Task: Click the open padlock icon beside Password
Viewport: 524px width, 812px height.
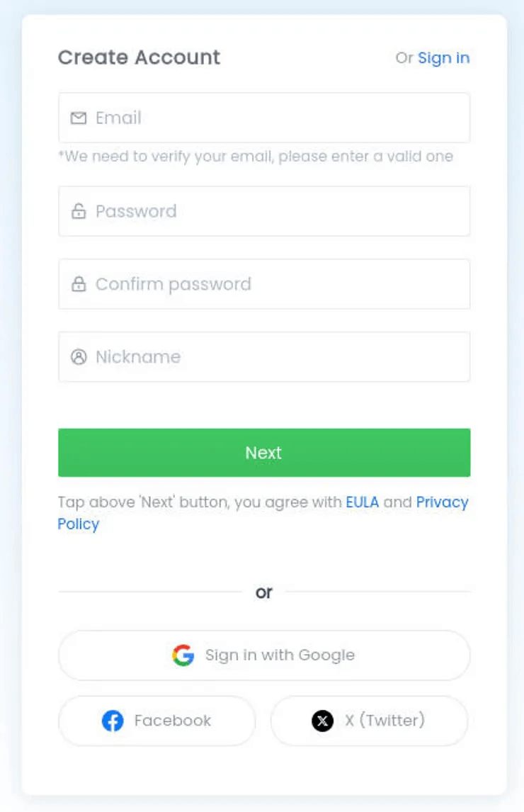Action: [x=78, y=211]
